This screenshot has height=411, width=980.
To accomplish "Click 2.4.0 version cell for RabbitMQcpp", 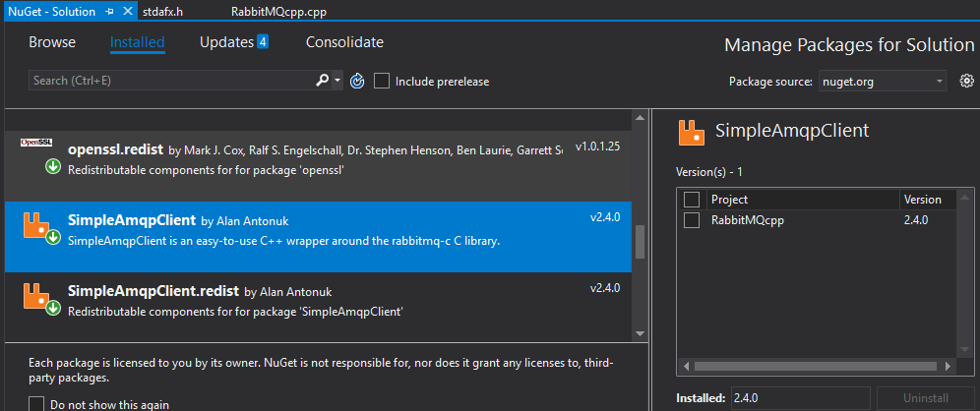I will (916, 220).
